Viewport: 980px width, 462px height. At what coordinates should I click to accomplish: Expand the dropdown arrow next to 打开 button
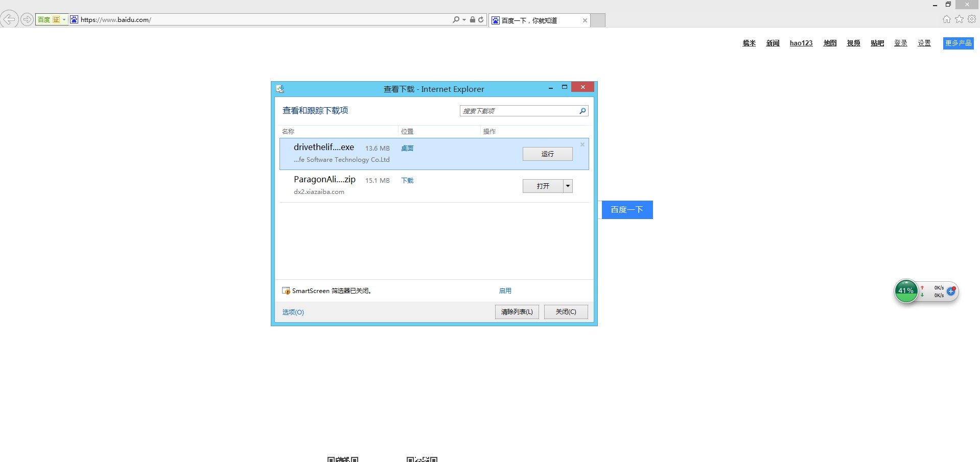pyautogui.click(x=568, y=186)
